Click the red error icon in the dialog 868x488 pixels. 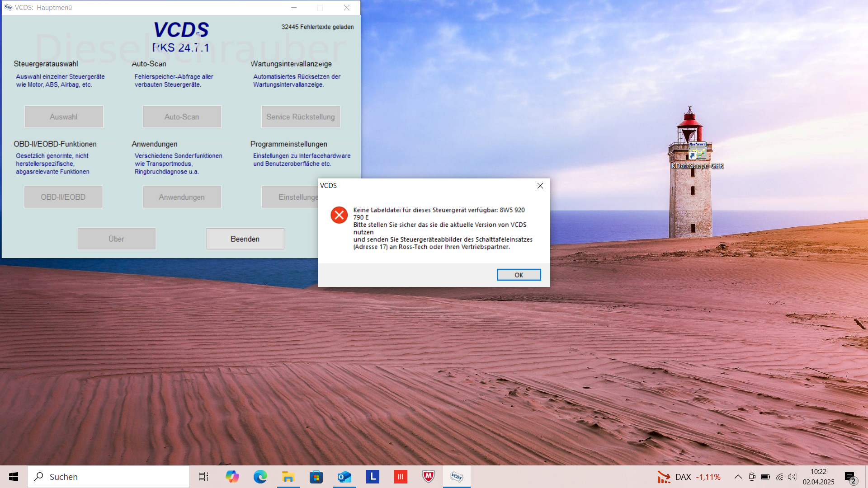pyautogui.click(x=339, y=215)
